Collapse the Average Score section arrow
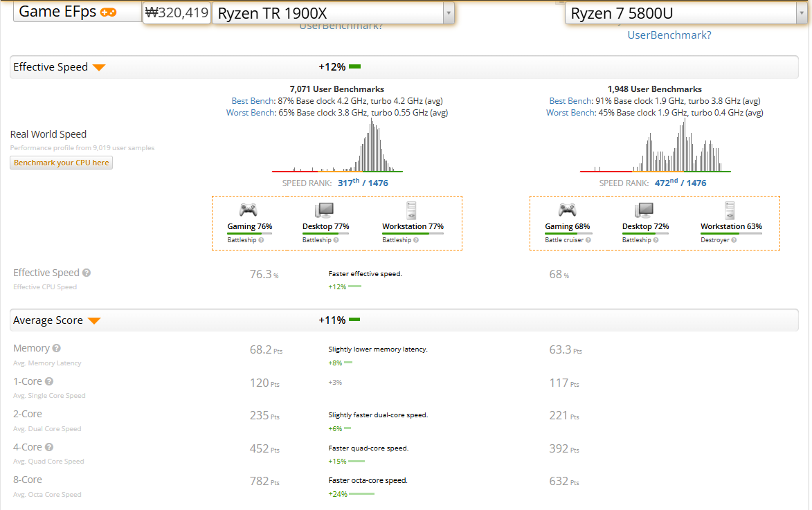 (x=93, y=321)
